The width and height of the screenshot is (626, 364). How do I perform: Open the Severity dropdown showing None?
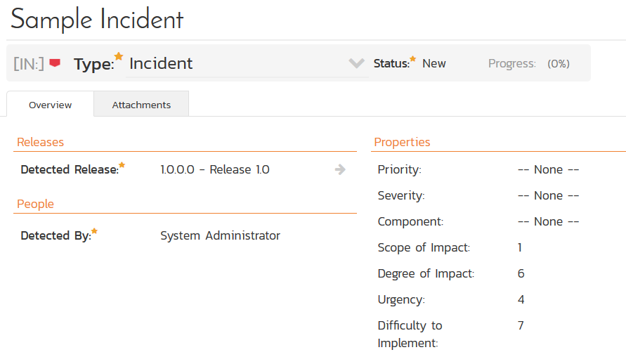pos(548,195)
